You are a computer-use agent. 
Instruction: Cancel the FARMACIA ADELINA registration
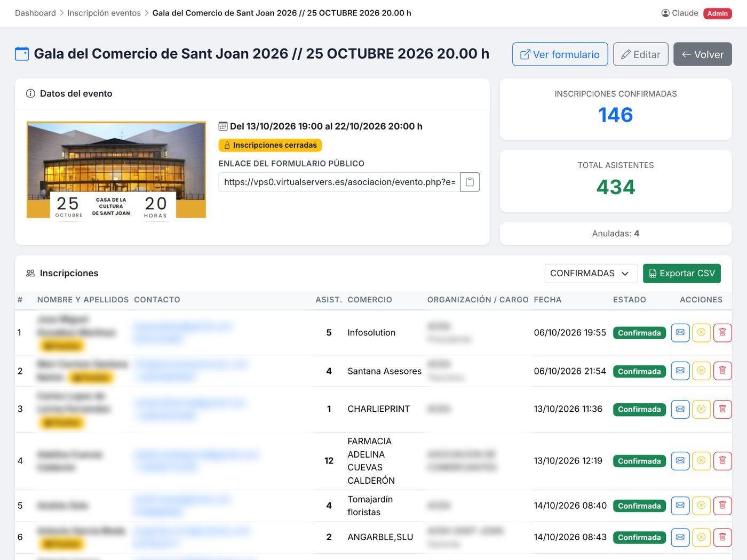tap(701, 461)
